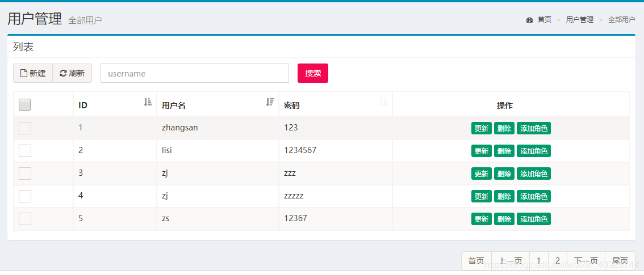Viewport: 644px width, 275px height.
Task: Click 更新 for user zs
Action: 482,219
